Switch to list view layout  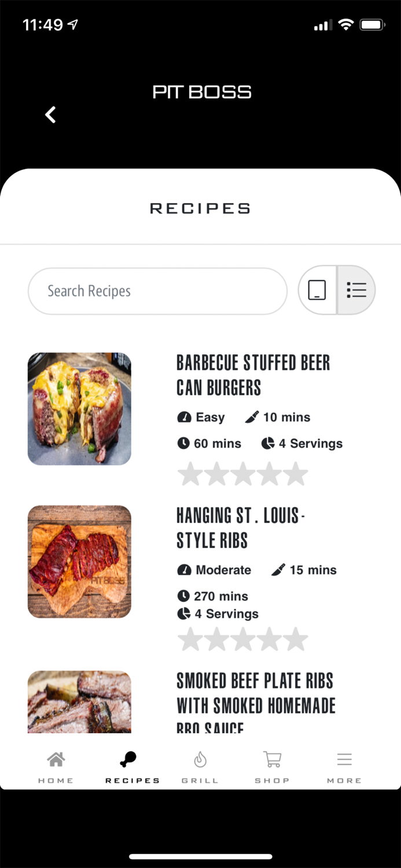pyautogui.click(x=356, y=290)
